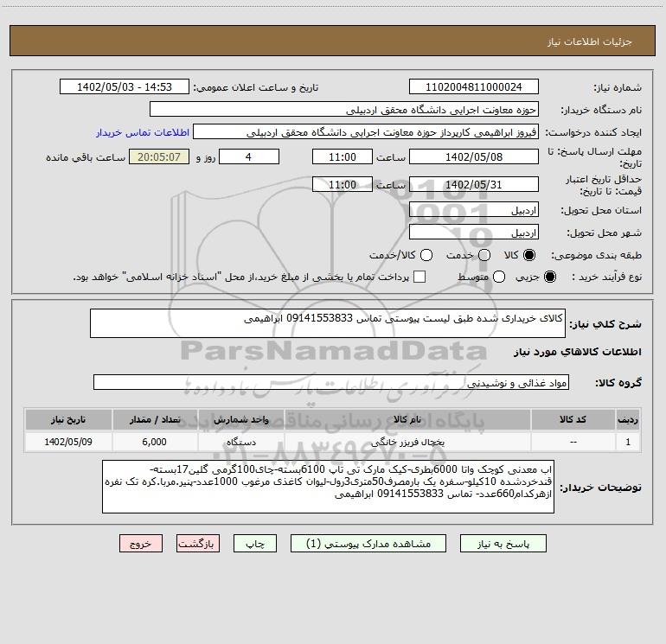
Task: Click the شرح کلی نیاز description box
Action: coord(328,323)
